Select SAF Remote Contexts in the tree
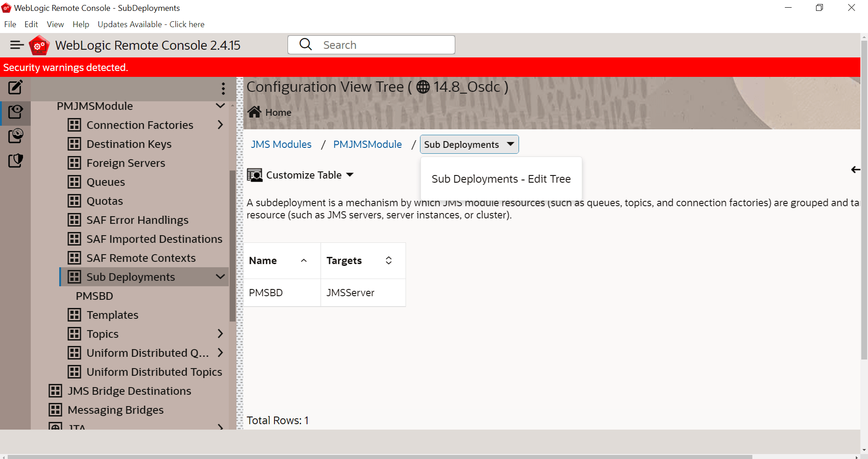 141,258
